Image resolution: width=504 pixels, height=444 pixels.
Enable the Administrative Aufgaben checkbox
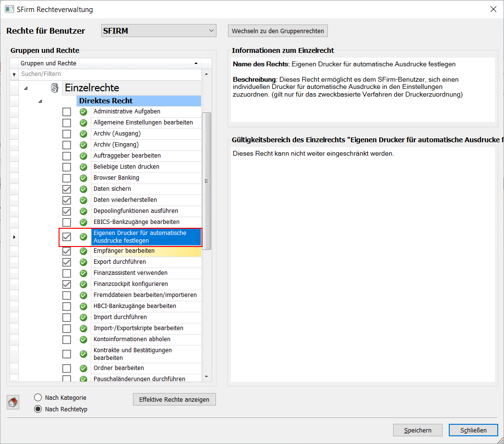pyautogui.click(x=67, y=111)
